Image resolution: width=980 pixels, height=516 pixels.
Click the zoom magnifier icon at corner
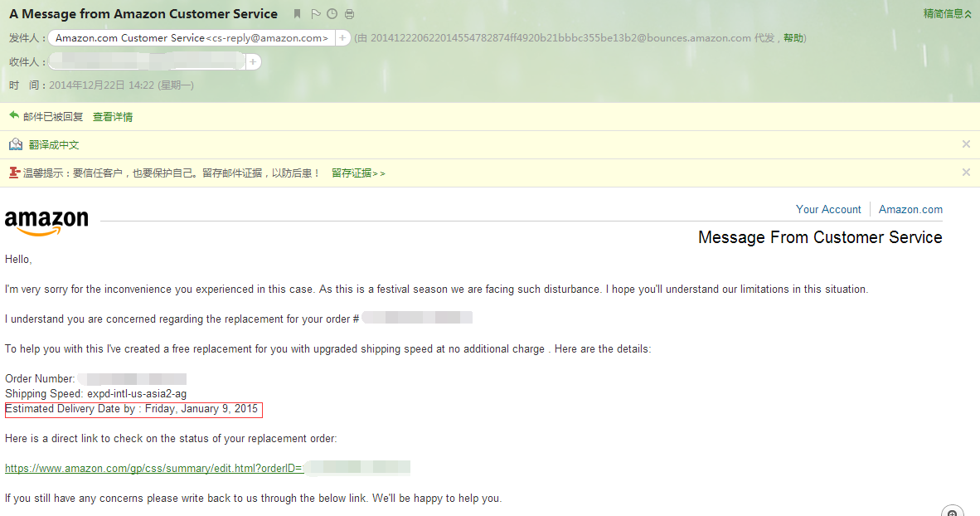tap(953, 512)
